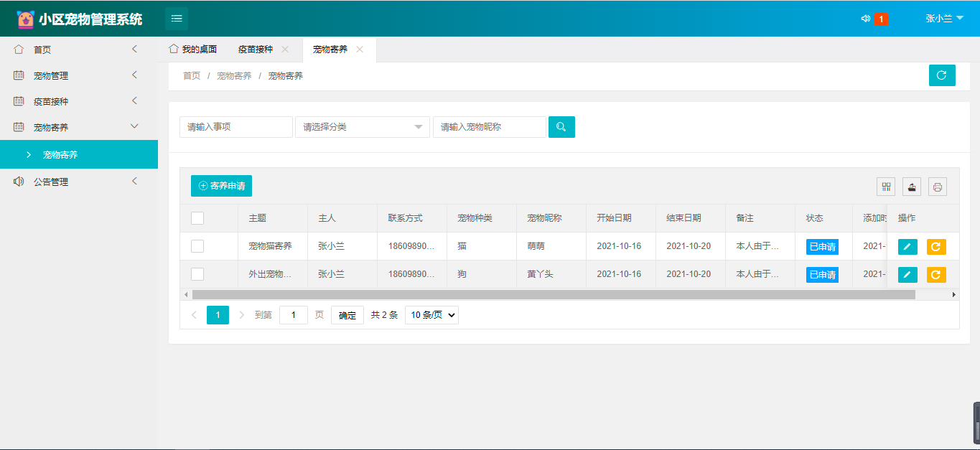Select the 宠物寄养 submenu item
Viewport: 980px width, 450px height.
[x=79, y=154]
